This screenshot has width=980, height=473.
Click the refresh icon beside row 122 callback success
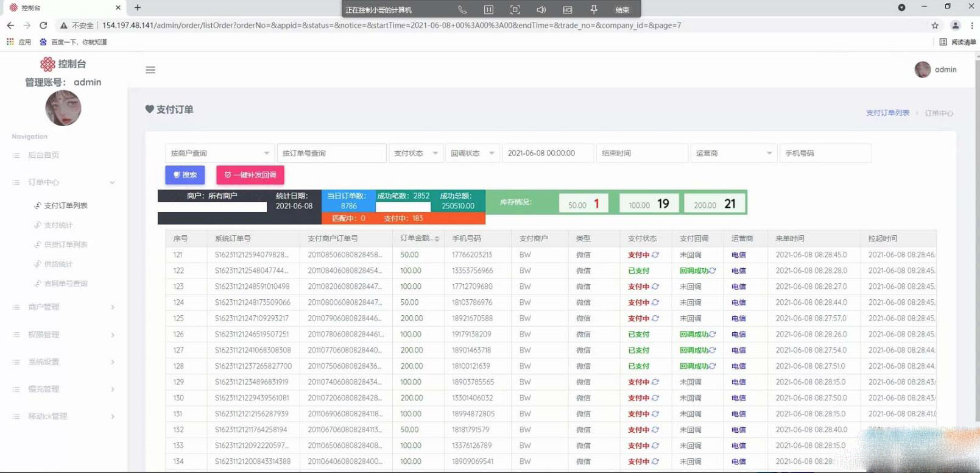712,271
